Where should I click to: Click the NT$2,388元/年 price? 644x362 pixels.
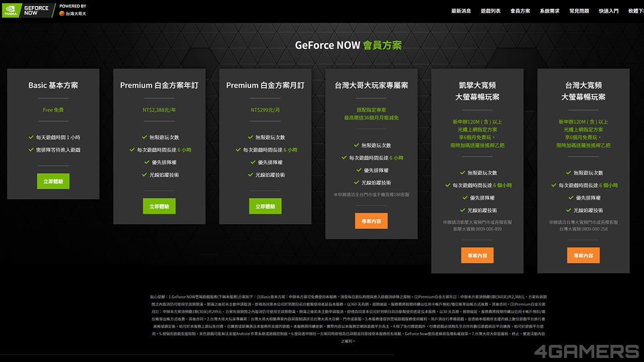[159, 110]
